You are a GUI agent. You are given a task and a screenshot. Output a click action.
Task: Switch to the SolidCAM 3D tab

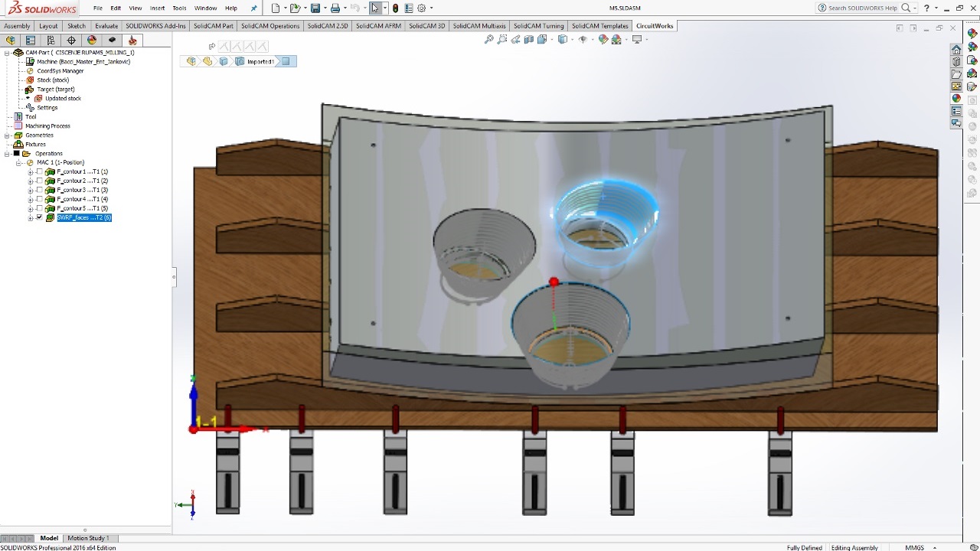pyautogui.click(x=426, y=26)
